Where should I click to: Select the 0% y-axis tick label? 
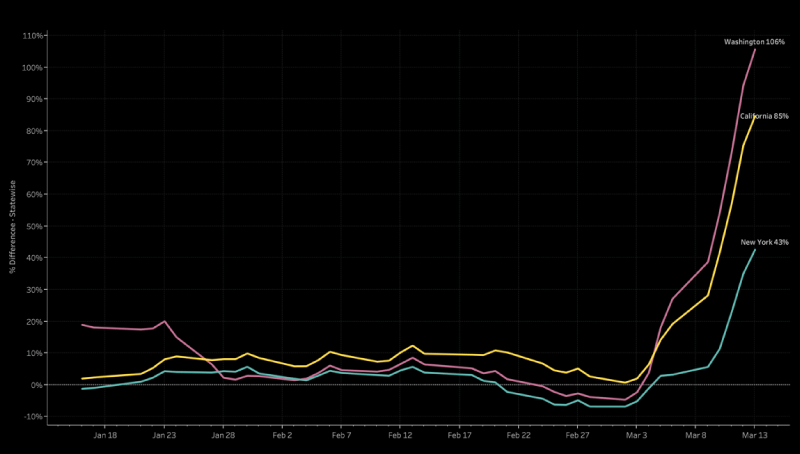[x=36, y=385]
